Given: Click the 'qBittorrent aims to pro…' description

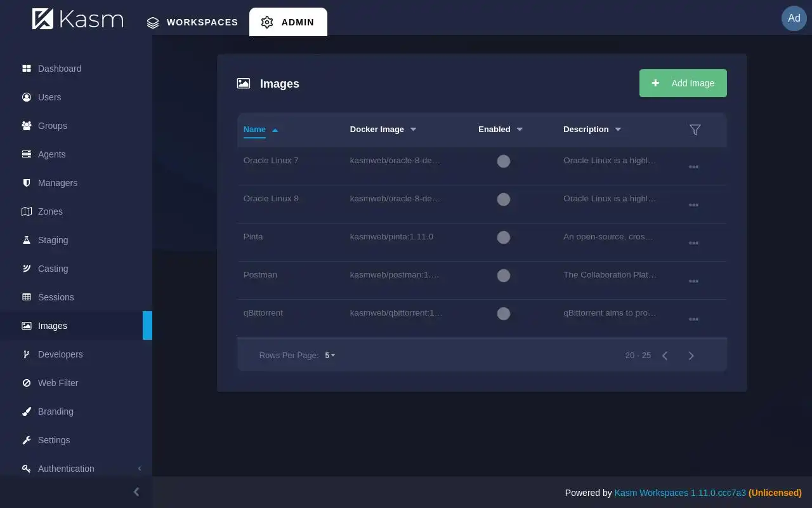Looking at the screenshot, I should pos(610,313).
